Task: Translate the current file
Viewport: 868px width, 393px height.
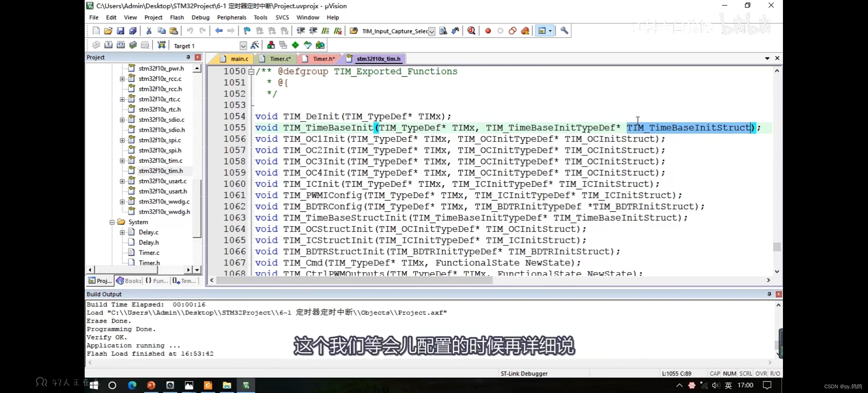Action: [96, 45]
